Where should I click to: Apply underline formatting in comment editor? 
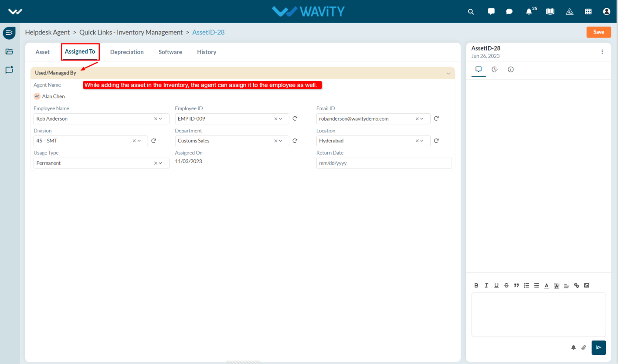coord(496,286)
